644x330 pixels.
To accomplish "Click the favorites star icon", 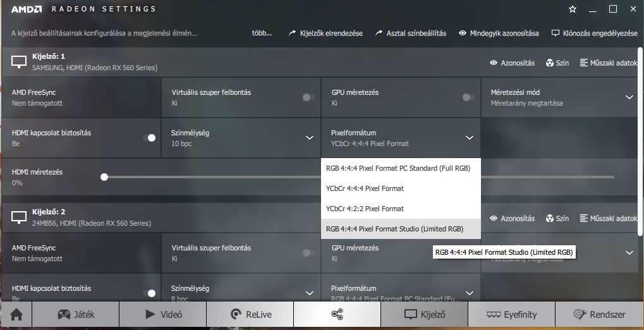I will click(x=573, y=9).
